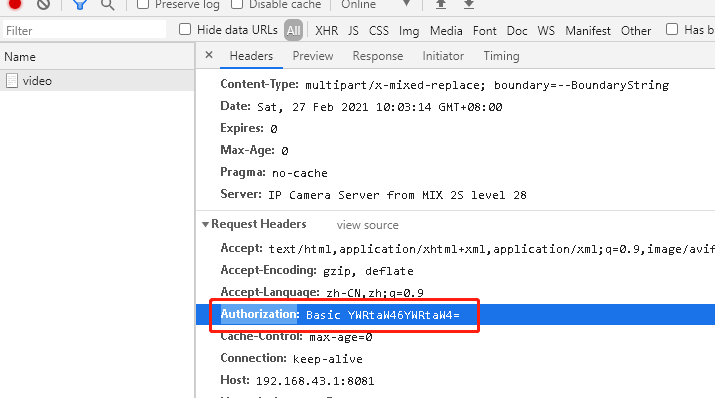Open network search magnifier
Viewport: 715px width, 398px height.
point(108,5)
